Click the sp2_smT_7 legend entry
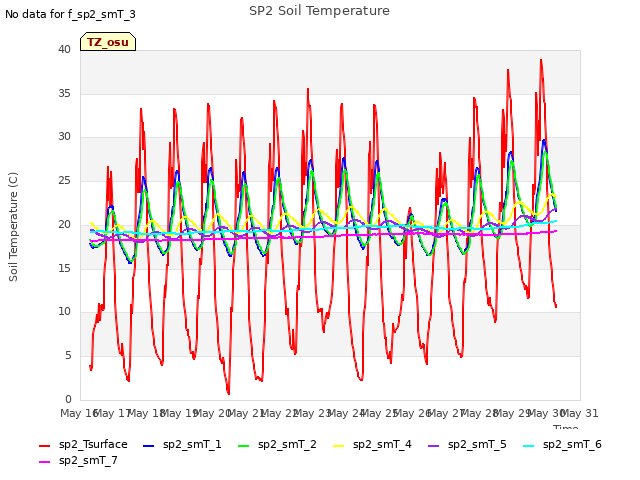Viewport: 640px width, 480px height. 78,460
